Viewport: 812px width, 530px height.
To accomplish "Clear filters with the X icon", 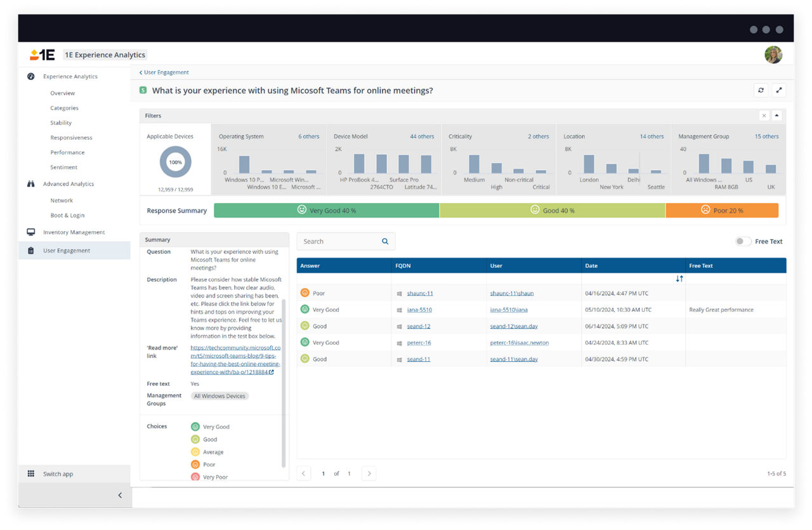I will click(764, 116).
